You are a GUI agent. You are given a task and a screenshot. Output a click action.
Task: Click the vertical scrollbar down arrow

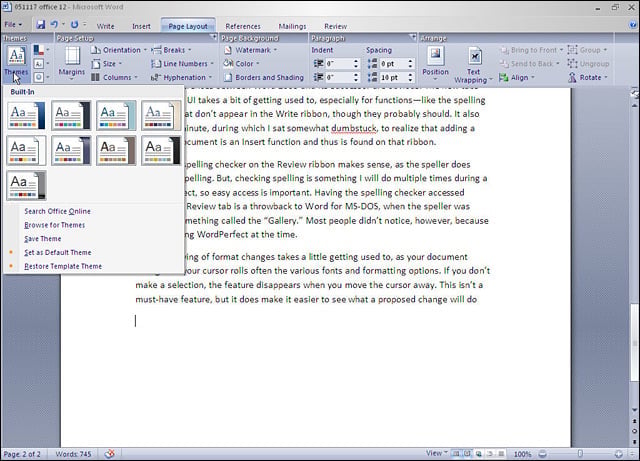tap(634, 410)
